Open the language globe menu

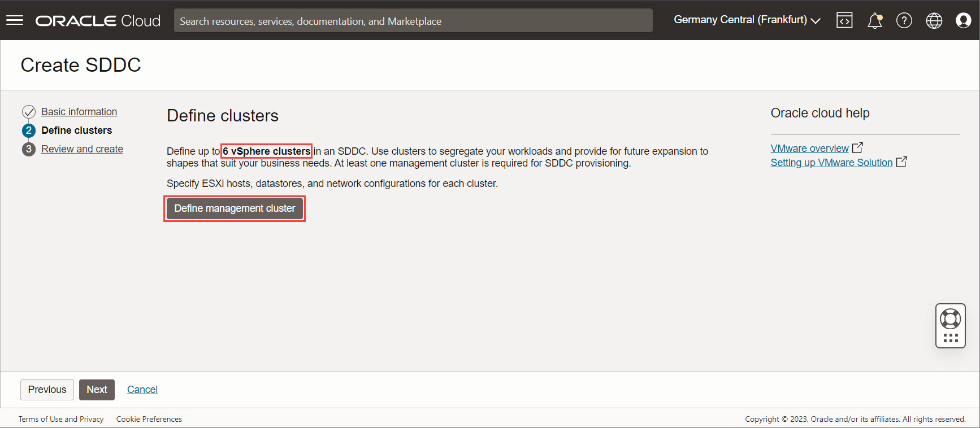point(934,21)
